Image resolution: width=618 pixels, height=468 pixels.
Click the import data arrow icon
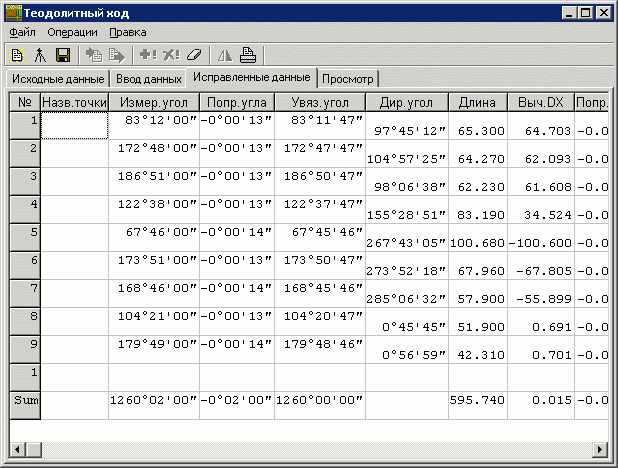click(94, 55)
